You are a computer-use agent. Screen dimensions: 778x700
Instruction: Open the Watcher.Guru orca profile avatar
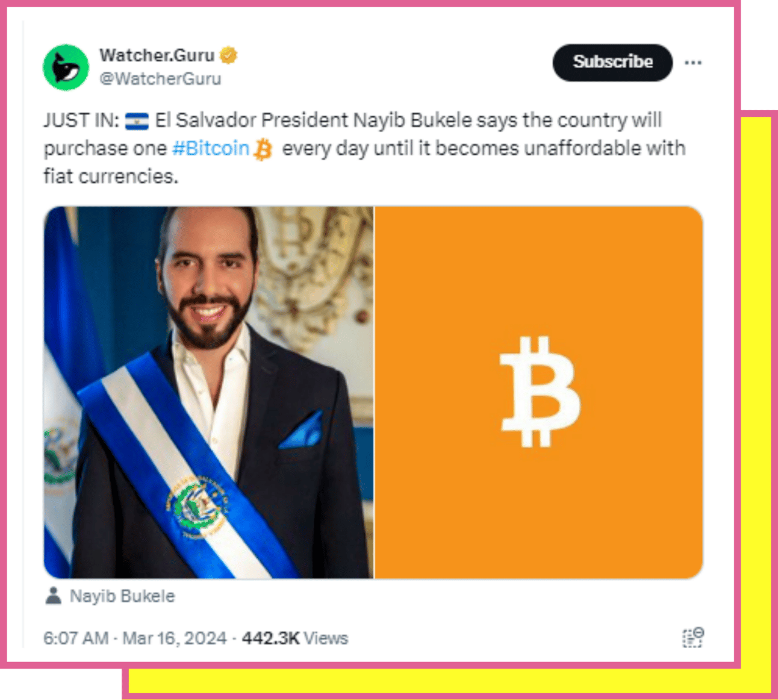click(66, 67)
